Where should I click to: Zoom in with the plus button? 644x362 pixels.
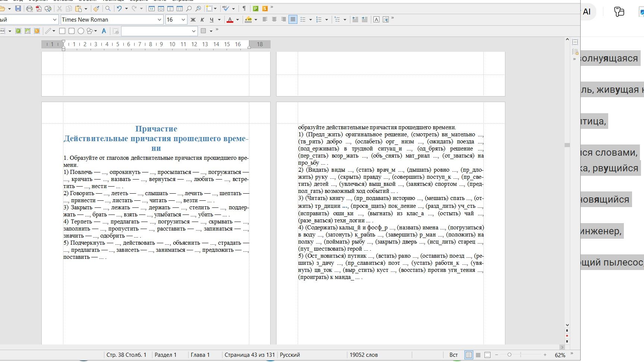pos(545,355)
